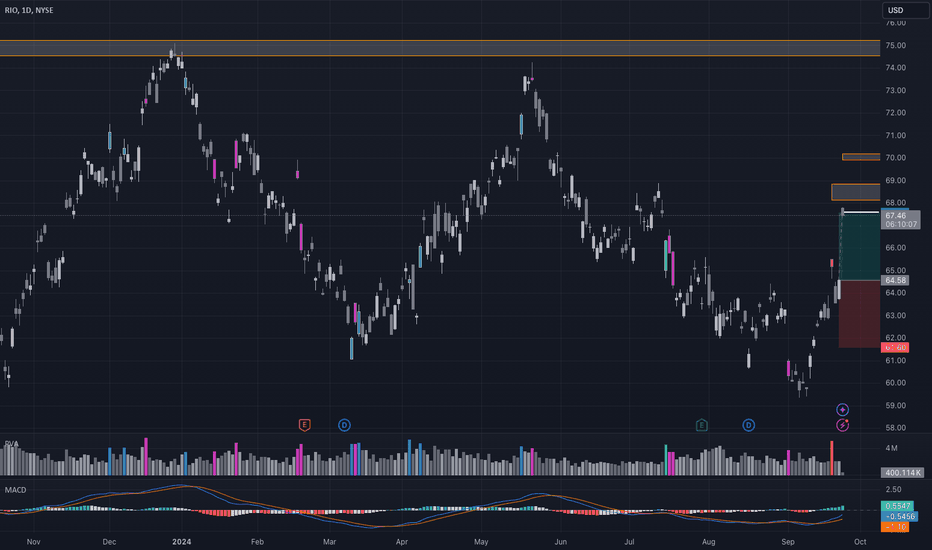The width and height of the screenshot is (932, 550).
Task: Click the Dec label on the time axis
Action: click(x=109, y=542)
